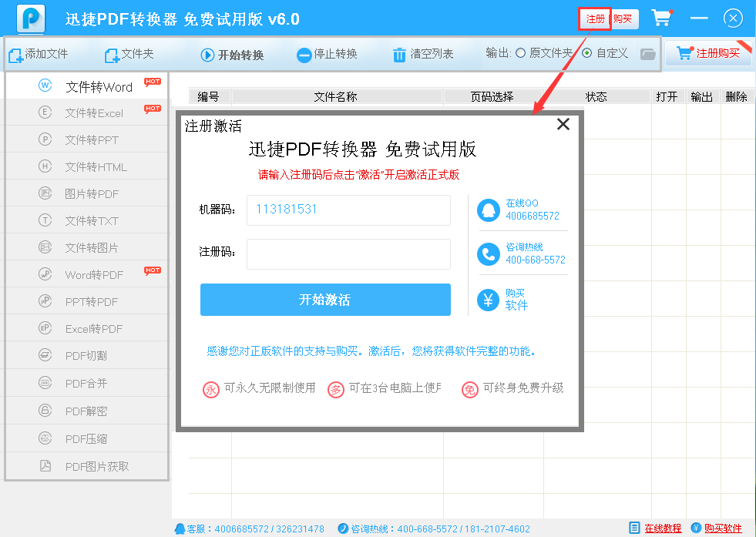Click the 文件转HTML sidebar icon
Viewport: 756px width, 537px height.
point(45,166)
